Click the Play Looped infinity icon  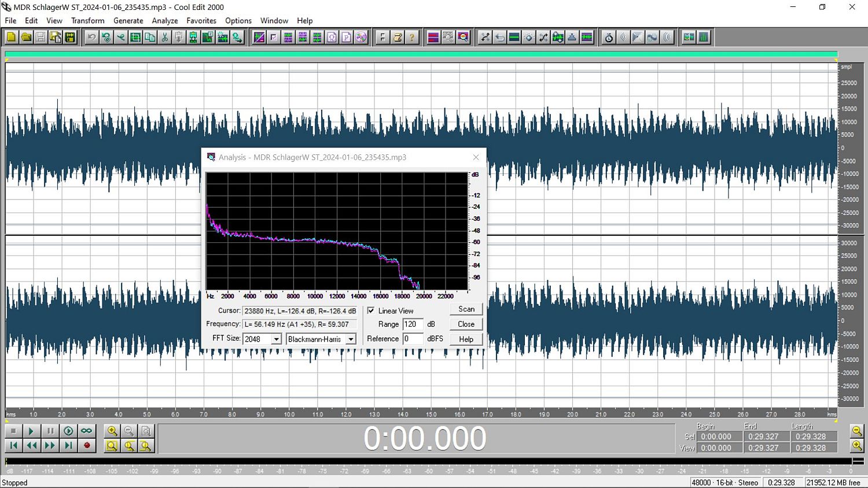[x=86, y=431]
